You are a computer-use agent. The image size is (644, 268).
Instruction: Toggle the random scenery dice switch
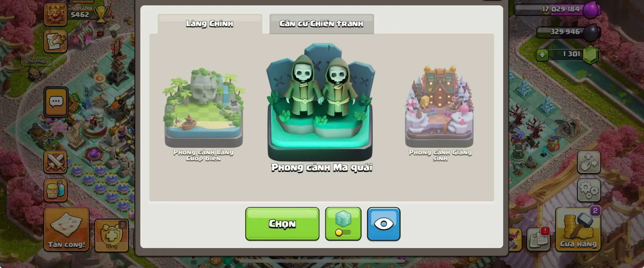343,224
